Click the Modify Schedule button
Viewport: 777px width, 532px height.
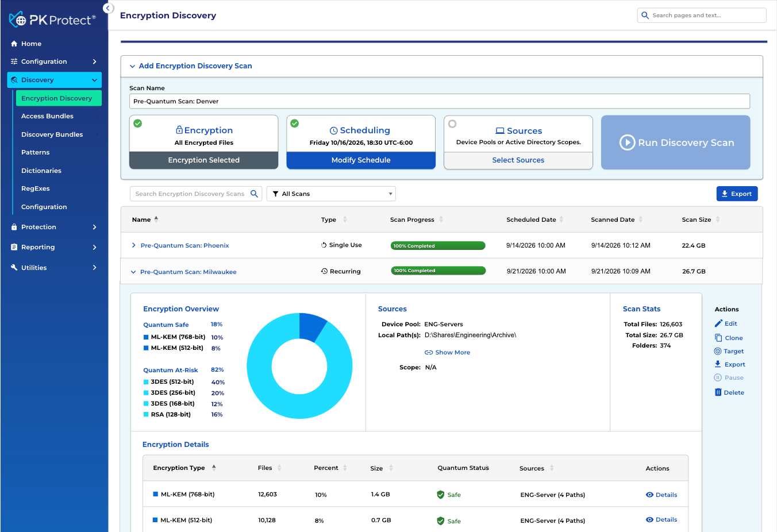click(361, 160)
